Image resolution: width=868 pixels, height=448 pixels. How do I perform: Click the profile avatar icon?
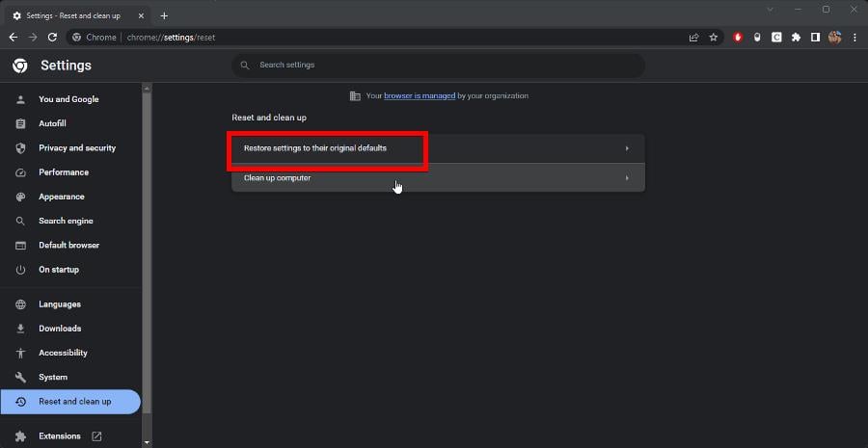(835, 37)
